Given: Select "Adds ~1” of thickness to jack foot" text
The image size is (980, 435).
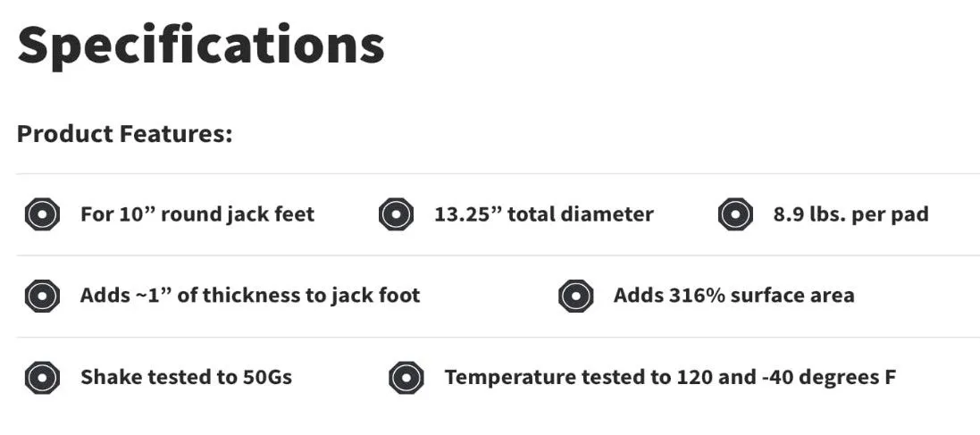Looking at the screenshot, I should [250, 296].
